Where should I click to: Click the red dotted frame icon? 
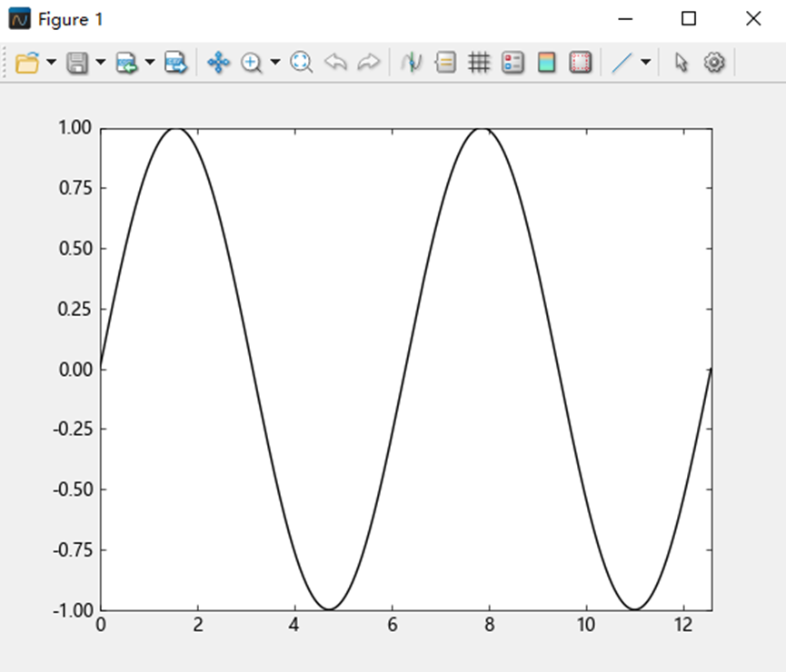tap(580, 63)
